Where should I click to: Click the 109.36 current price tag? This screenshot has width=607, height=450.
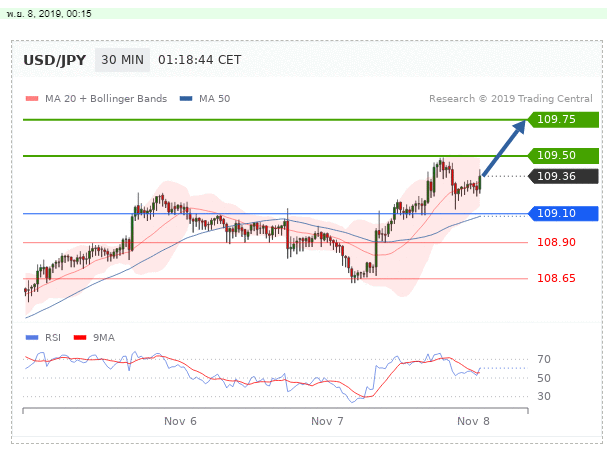click(563, 176)
